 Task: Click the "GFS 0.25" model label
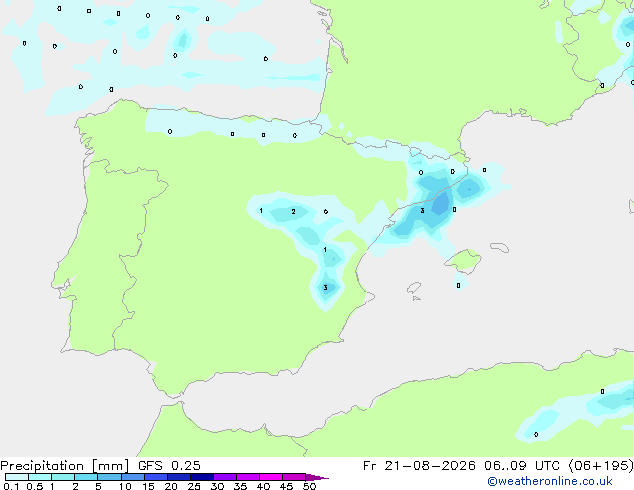tap(169, 466)
